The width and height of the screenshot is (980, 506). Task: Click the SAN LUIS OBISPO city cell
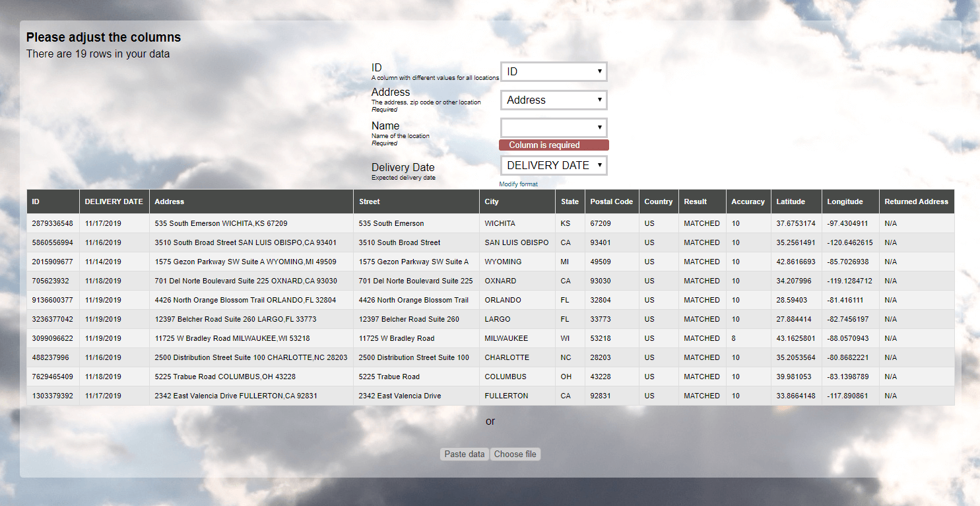point(516,242)
